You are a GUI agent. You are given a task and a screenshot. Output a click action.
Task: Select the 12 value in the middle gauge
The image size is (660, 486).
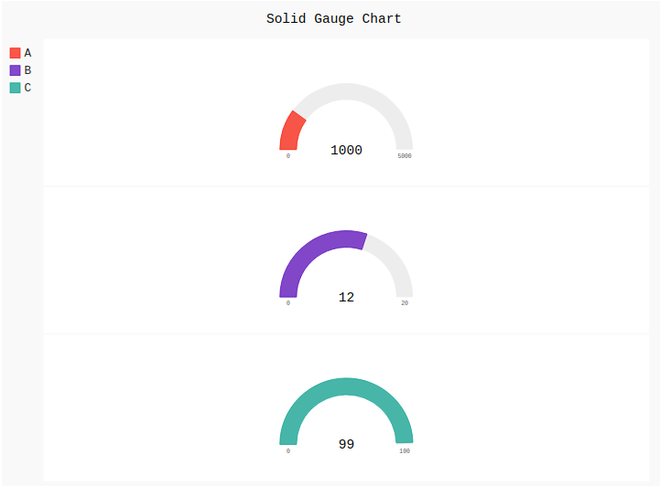tap(346, 297)
